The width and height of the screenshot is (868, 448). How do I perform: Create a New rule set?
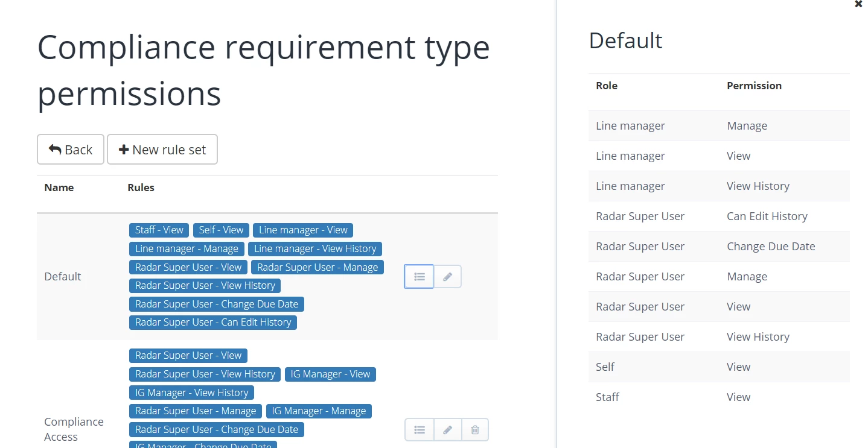(x=162, y=150)
